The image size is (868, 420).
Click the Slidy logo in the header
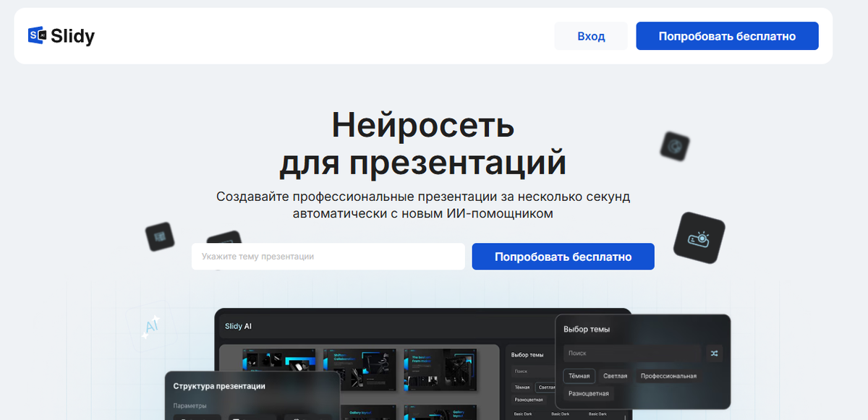61,35
